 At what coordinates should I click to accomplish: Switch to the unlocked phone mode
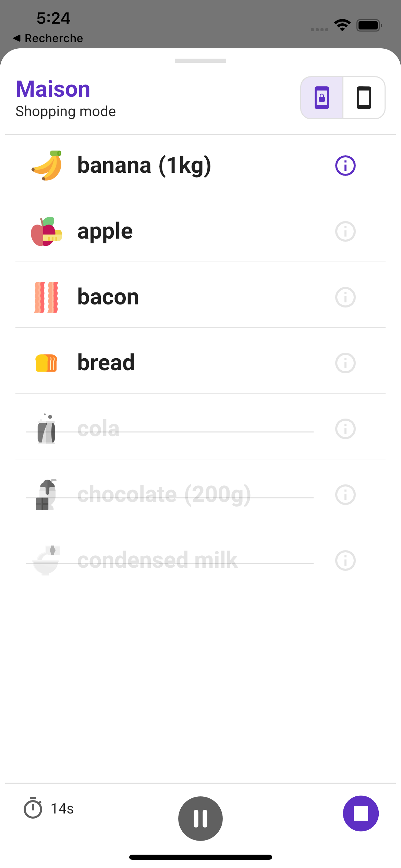tap(364, 98)
